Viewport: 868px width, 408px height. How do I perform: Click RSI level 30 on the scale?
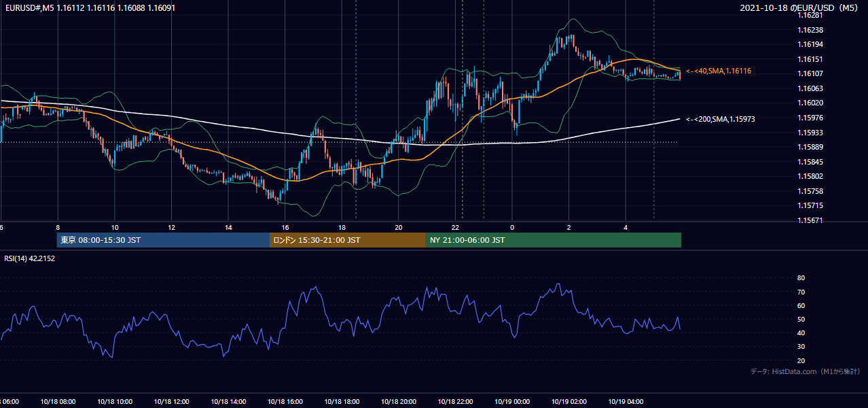click(x=801, y=347)
